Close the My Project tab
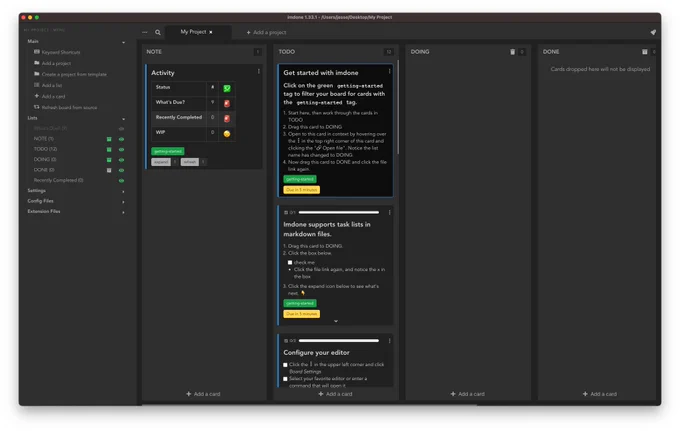Screen dimensions: 680x431 click(x=211, y=32)
